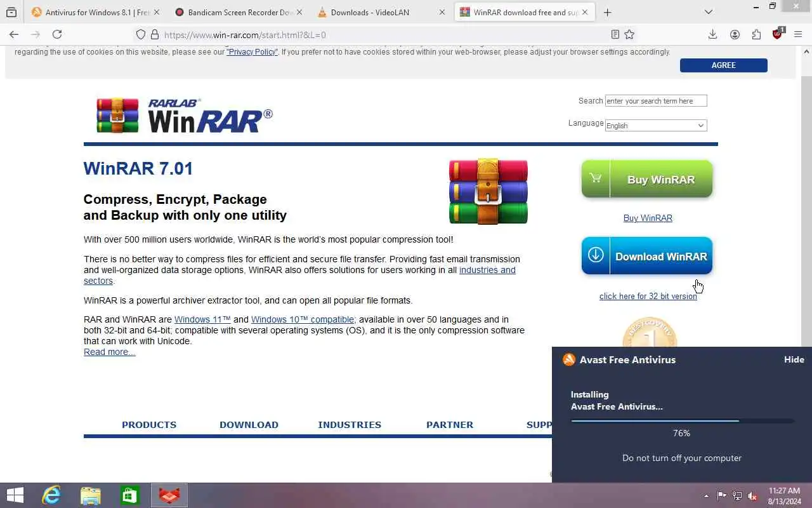Screen dimensions: 812x508
Task: Click the green Buy WinRAR button
Action: tap(647, 179)
